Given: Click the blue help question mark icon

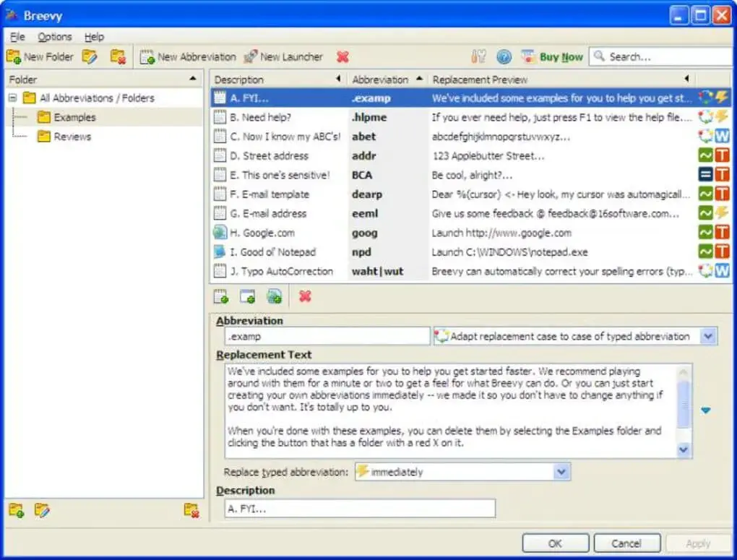Looking at the screenshot, I should click(x=504, y=57).
